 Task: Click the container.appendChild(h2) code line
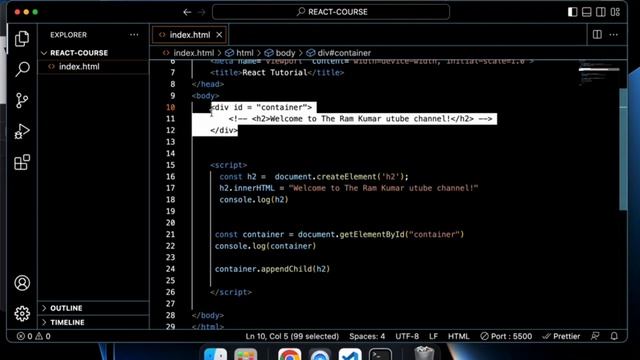coord(272,269)
